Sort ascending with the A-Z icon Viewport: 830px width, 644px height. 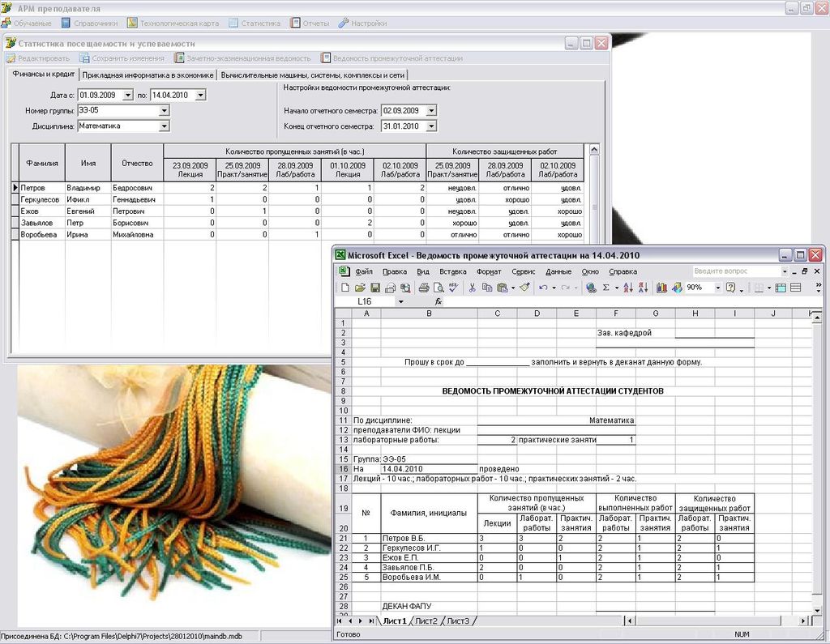point(628,288)
